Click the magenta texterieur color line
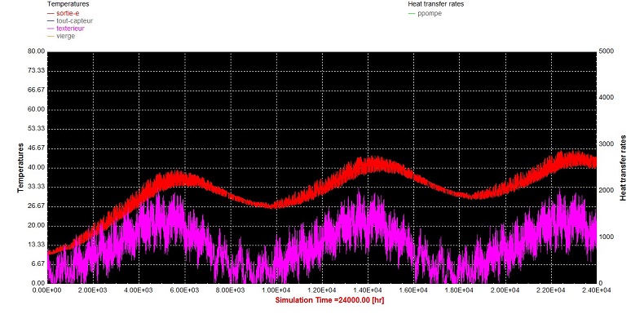This screenshot has width=644, height=323. point(51,29)
